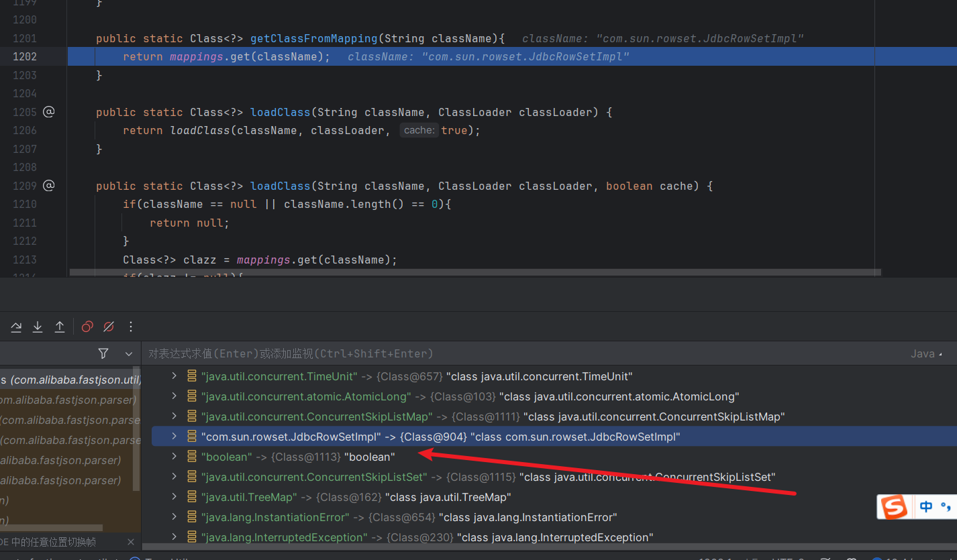Click "mappings" in the highlighted line 1202

[196, 56]
